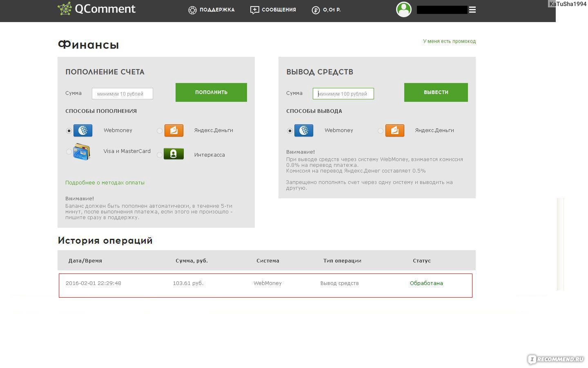Image resolution: width=588 pixels, height=368 pixels.
Task: Click the Система column header
Action: 268,261
